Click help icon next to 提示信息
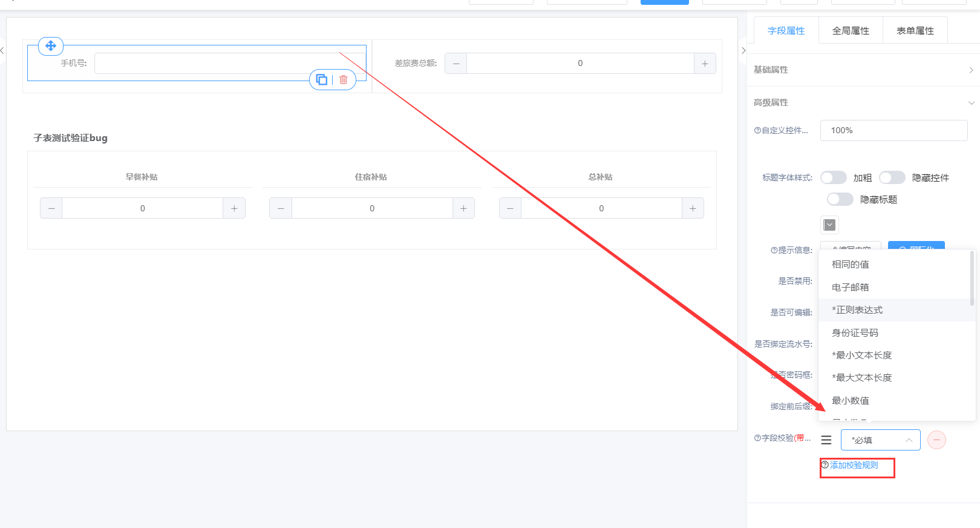Viewport: 980px width, 528px height. (774, 250)
